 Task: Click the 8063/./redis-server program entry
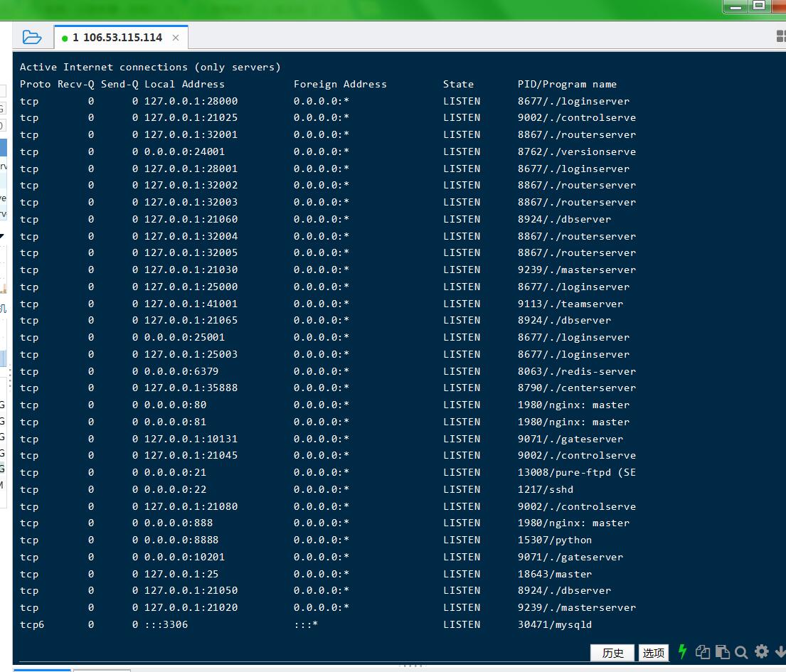pos(576,371)
